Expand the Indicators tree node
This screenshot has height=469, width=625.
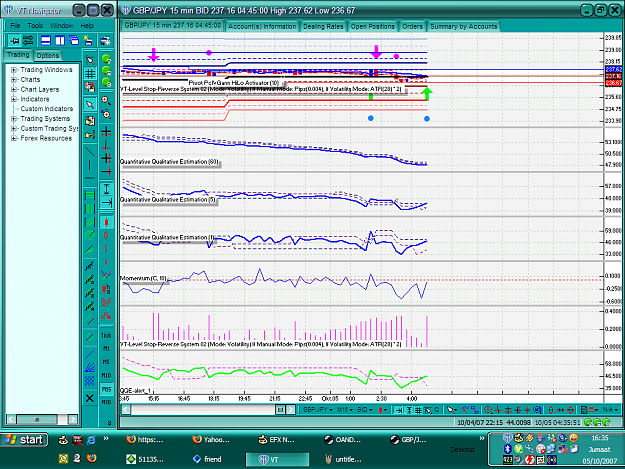[x=14, y=99]
